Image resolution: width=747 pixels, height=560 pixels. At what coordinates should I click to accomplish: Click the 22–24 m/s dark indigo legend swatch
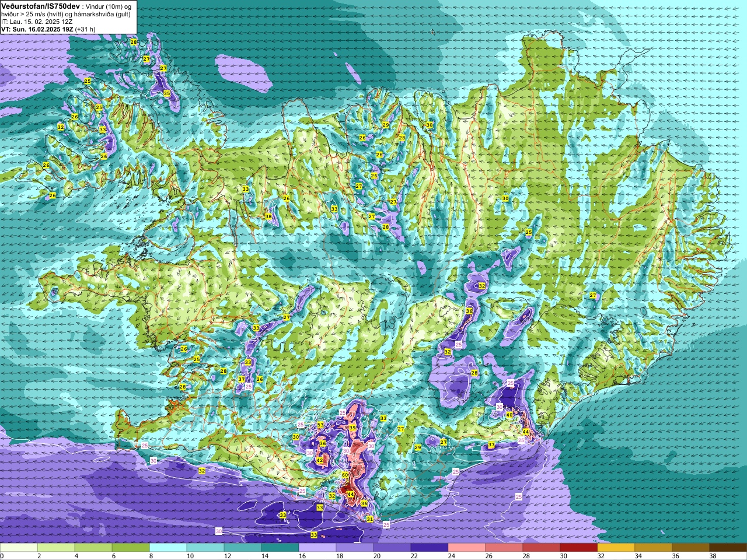[x=430, y=548]
